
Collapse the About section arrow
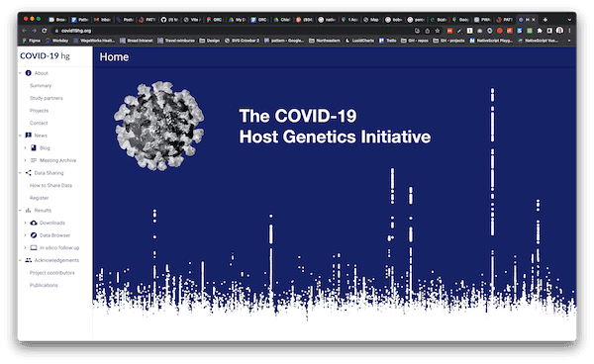coord(20,73)
